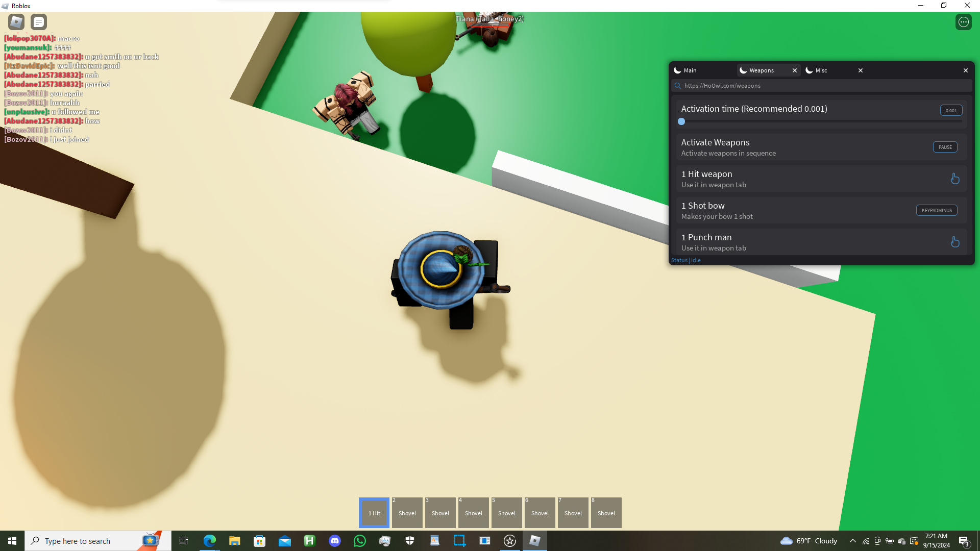Open the Mail app from the taskbar
980x551 pixels.
tap(284, 541)
